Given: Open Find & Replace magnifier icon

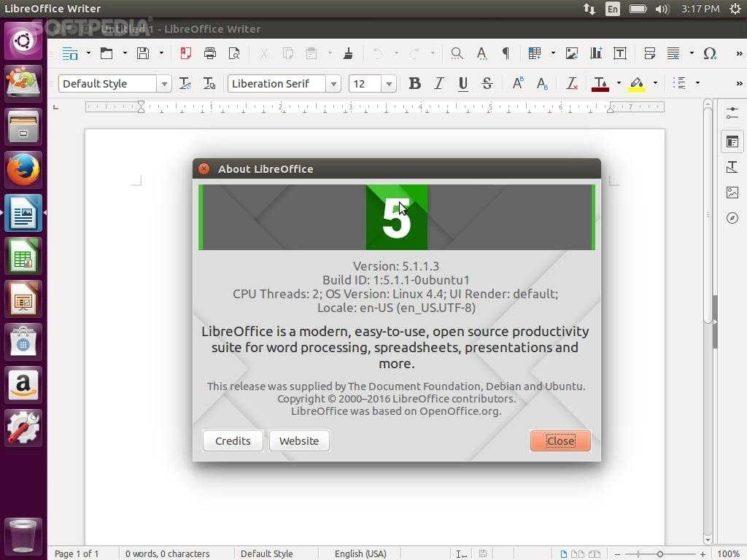Looking at the screenshot, I should click(457, 53).
